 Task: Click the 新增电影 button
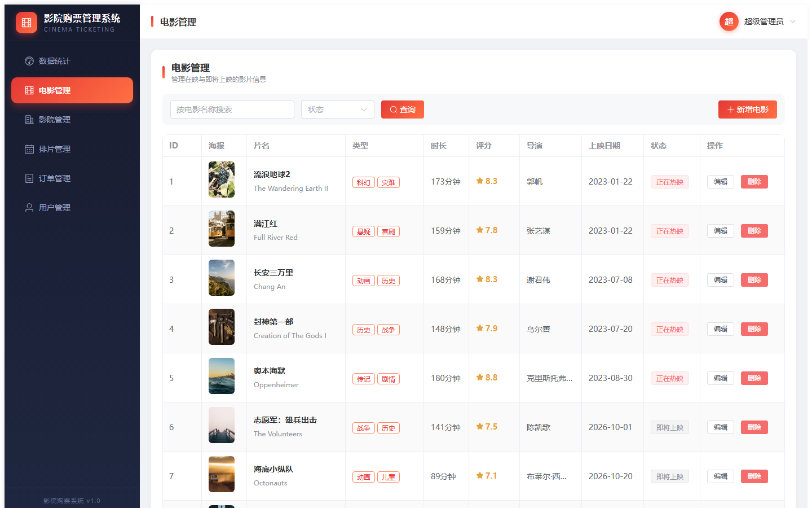click(748, 110)
